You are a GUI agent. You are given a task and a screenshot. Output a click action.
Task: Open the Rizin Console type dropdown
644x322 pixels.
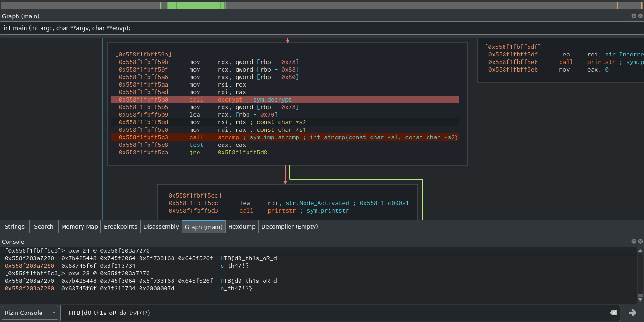pos(30,313)
